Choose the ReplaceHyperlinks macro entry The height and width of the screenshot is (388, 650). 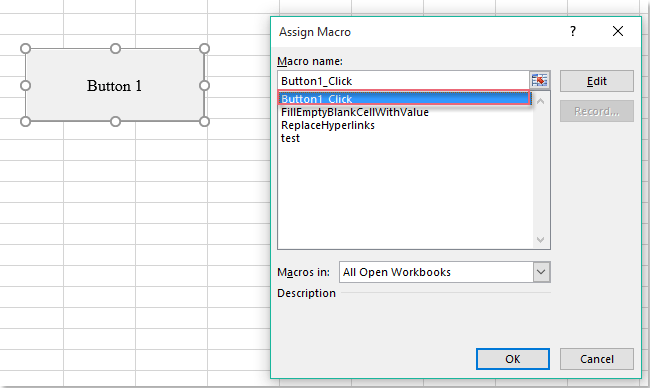coord(327,125)
